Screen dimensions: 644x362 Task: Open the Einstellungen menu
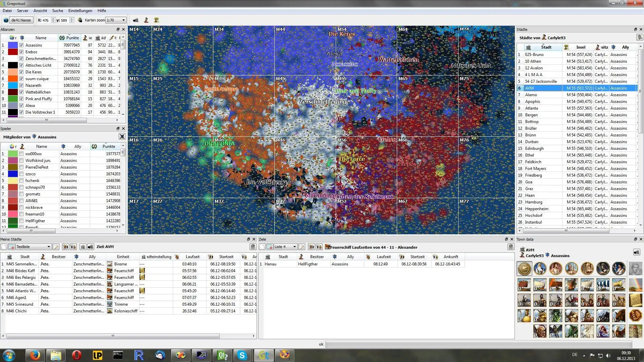(80, 11)
